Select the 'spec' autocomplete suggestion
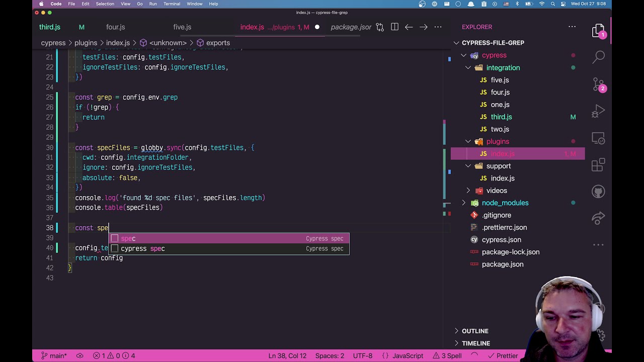This screenshot has height=362, width=644. 229,239
